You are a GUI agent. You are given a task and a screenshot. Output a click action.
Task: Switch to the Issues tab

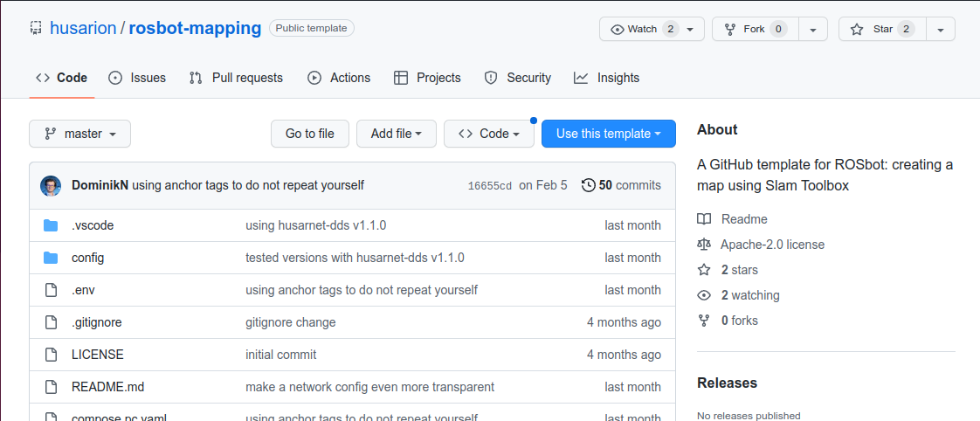coord(137,78)
